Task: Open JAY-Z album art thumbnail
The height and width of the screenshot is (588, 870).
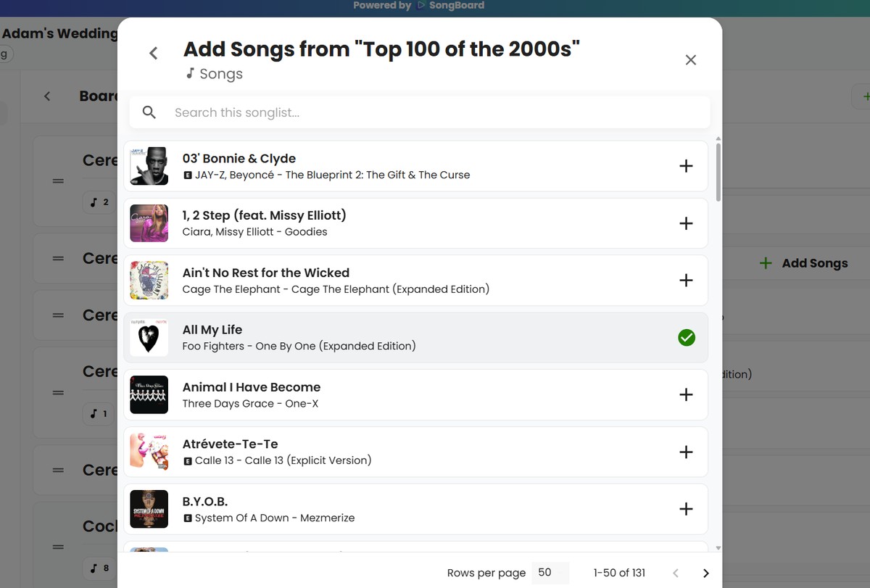Action: coord(149,166)
